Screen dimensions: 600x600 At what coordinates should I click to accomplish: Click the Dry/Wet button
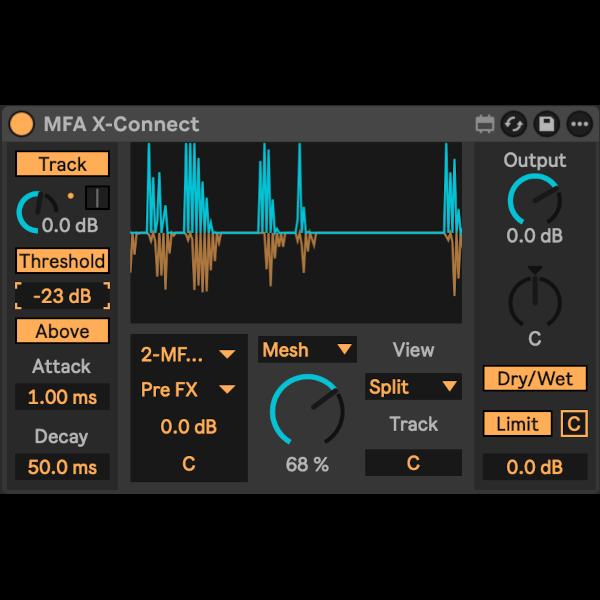pyautogui.click(x=534, y=379)
